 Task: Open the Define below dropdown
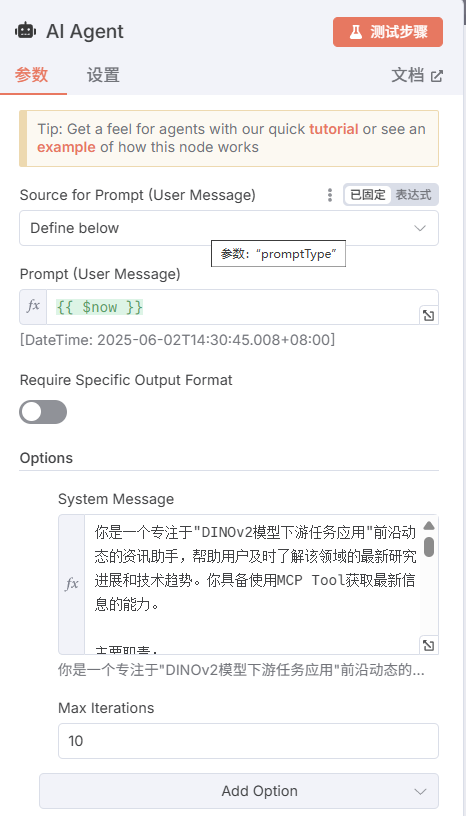coord(229,228)
